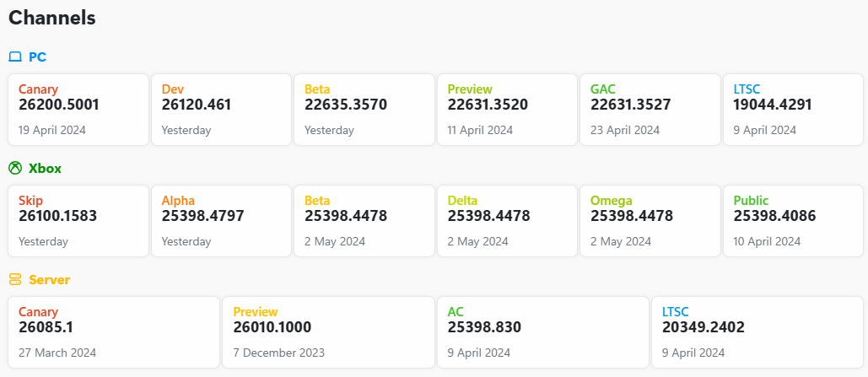The height and width of the screenshot is (377, 868).
Task: Click Yesterday under Xbox Alpha build
Action: [x=186, y=242]
